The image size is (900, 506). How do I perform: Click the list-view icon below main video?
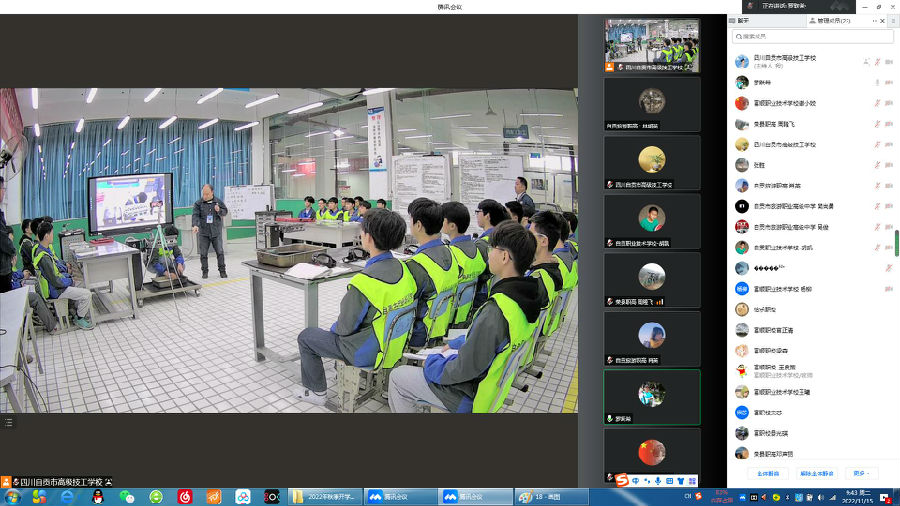point(9,422)
